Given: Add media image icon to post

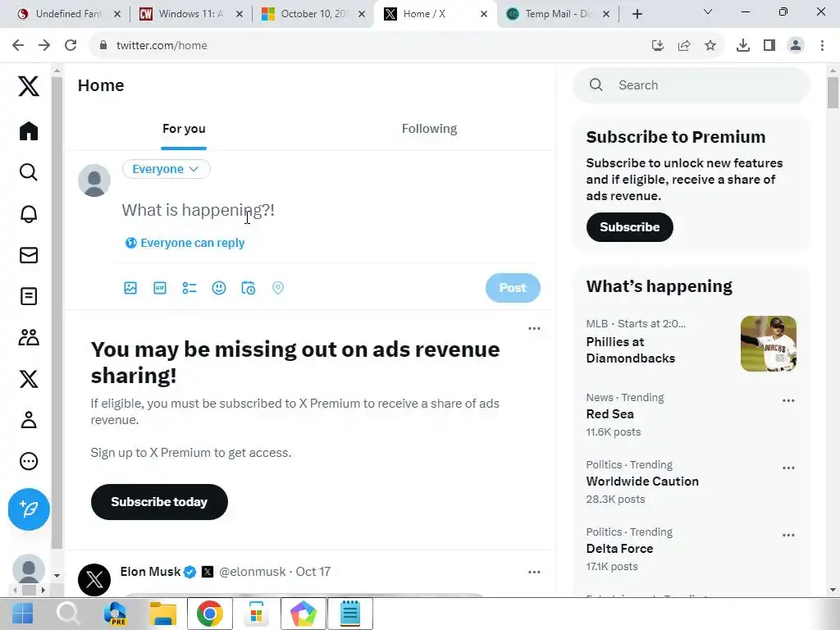Looking at the screenshot, I should (x=130, y=288).
